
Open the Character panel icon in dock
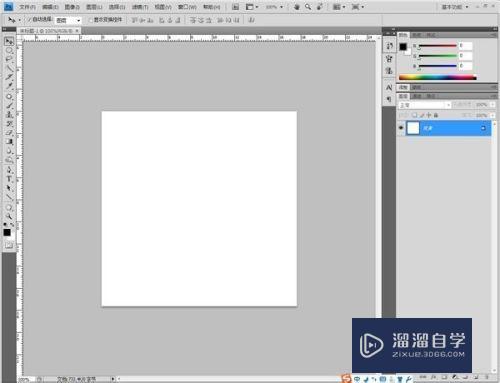click(x=389, y=88)
